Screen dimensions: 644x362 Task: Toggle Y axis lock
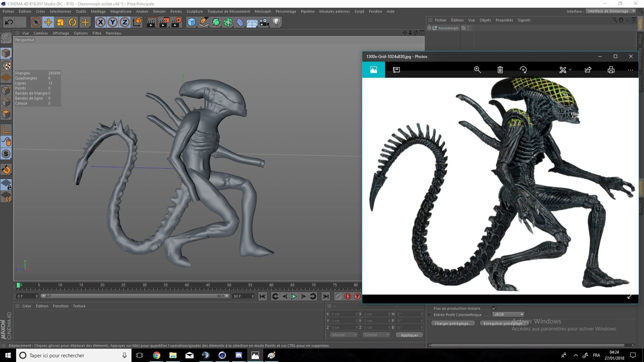pyautogui.click(x=112, y=22)
